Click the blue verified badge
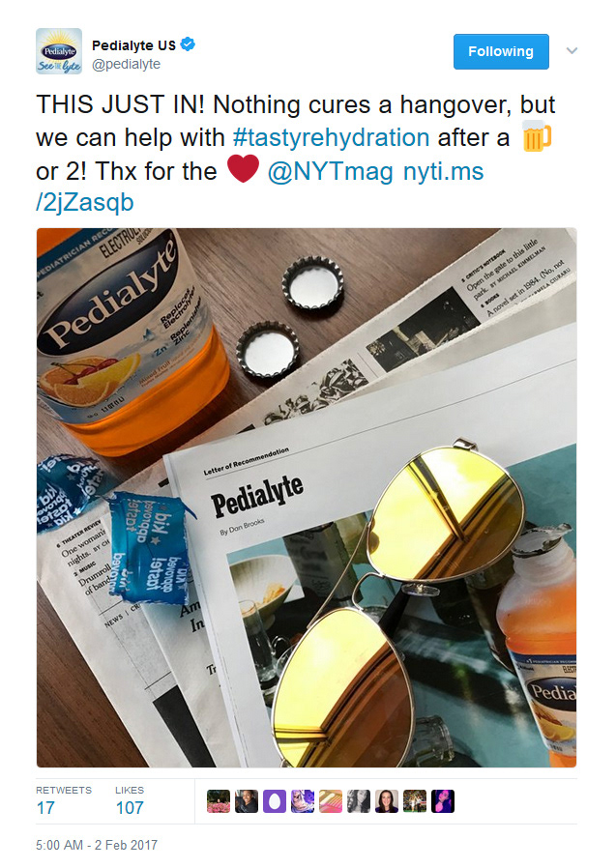The image size is (616, 868). 189,44
